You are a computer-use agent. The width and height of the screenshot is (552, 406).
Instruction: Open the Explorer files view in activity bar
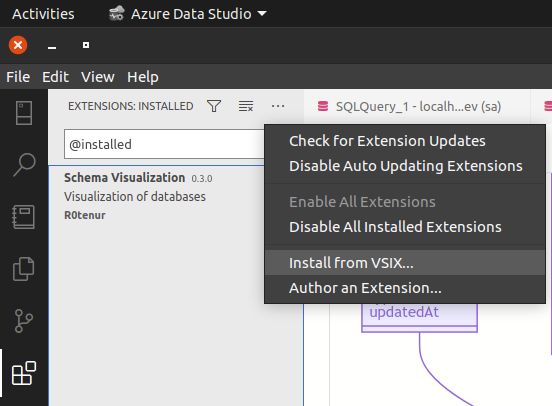point(24,269)
